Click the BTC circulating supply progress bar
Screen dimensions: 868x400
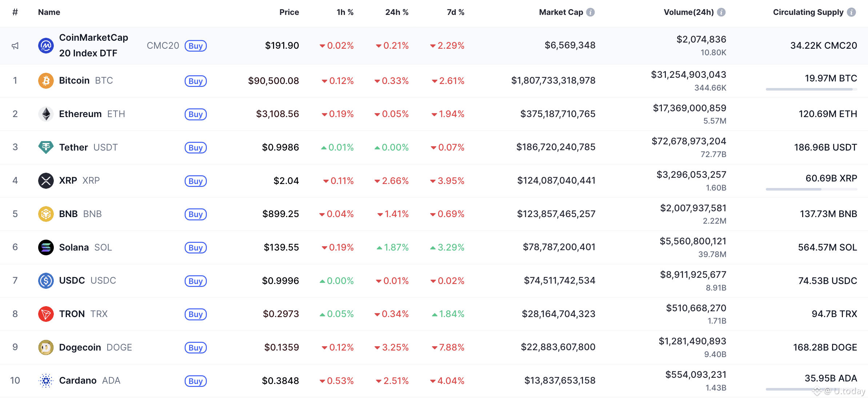coord(811,89)
